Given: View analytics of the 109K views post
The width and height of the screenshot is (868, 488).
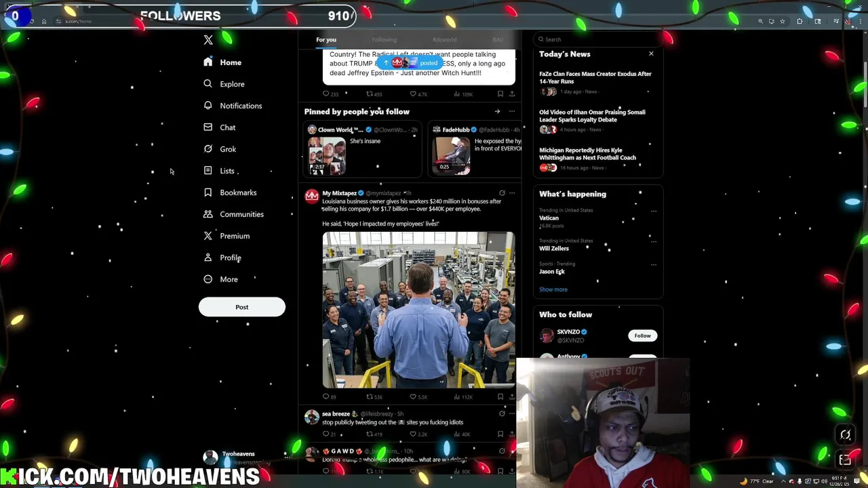Looking at the screenshot, I should click(463, 94).
